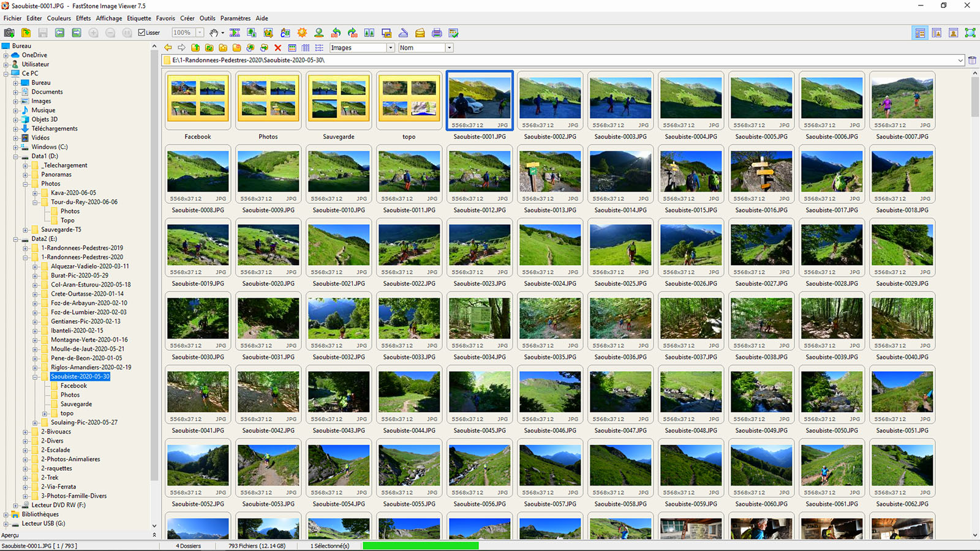Collapse the Saoubiste-2020-05-30 tree folder

35,377
